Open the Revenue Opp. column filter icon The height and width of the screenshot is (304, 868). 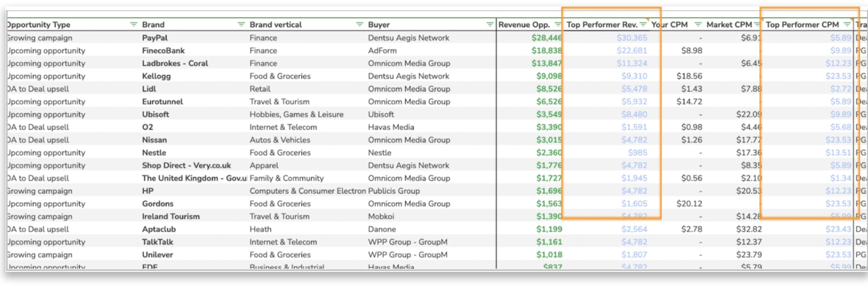(x=558, y=24)
